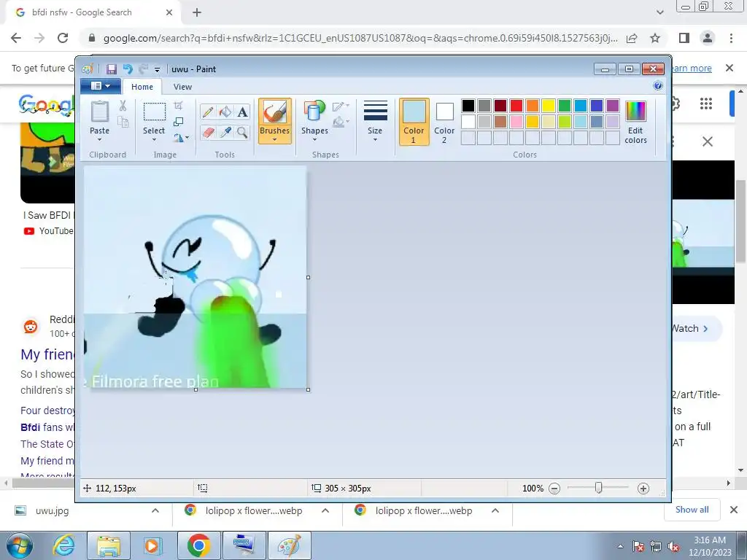Open the Rotate or flip dropdown

click(181, 138)
